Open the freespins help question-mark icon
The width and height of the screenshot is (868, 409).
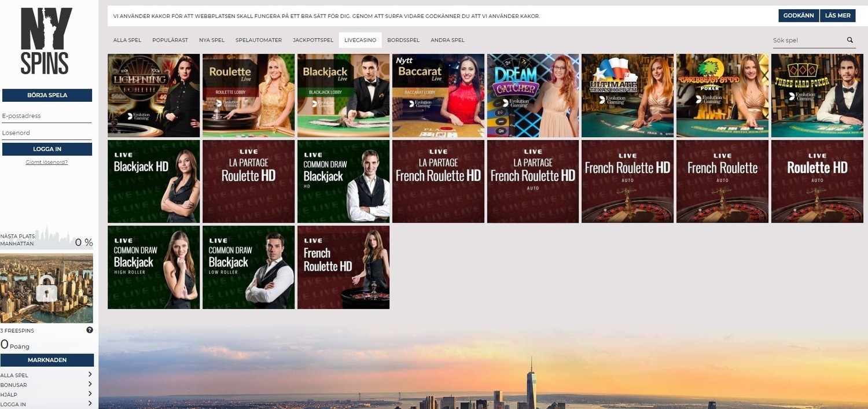(x=90, y=330)
